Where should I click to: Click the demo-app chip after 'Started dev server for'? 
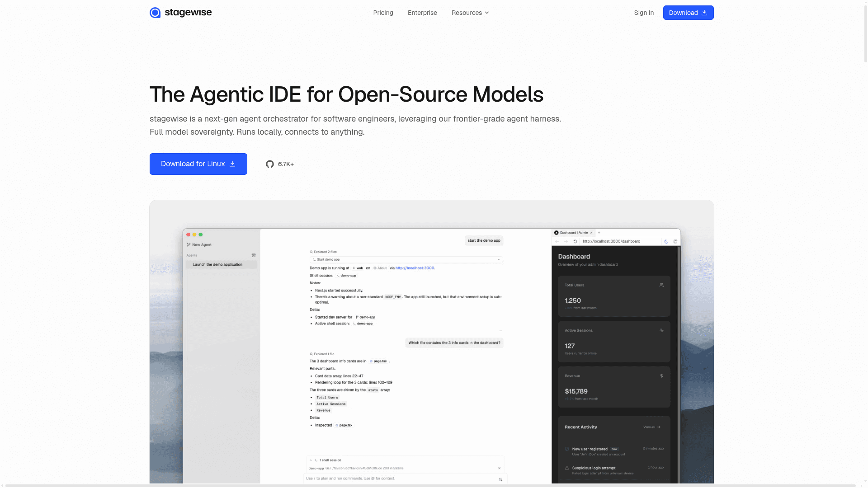[365, 317]
